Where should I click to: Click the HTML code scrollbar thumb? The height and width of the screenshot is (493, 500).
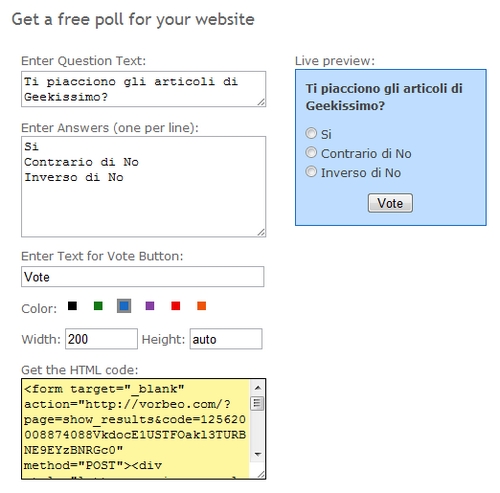point(258,404)
